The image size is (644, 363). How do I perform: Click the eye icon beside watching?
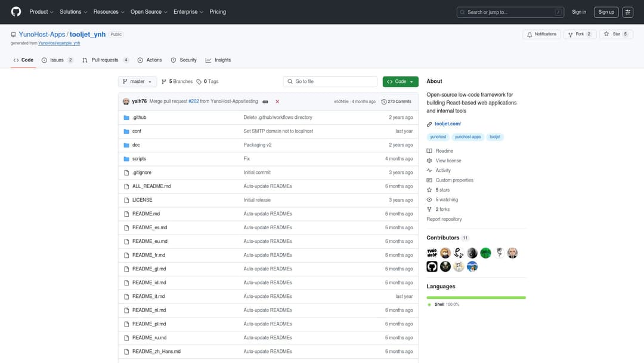[x=429, y=200]
